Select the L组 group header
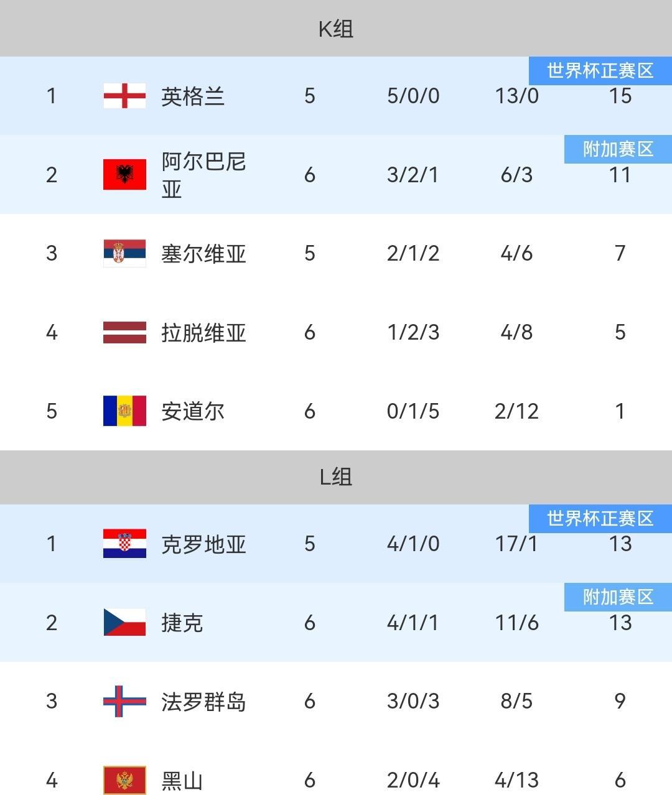This screenshot has width=672, height=795. click(336, 477)
